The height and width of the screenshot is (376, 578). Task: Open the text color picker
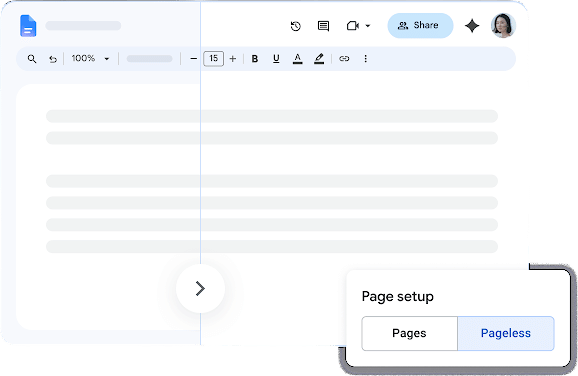tap(297, 59)
